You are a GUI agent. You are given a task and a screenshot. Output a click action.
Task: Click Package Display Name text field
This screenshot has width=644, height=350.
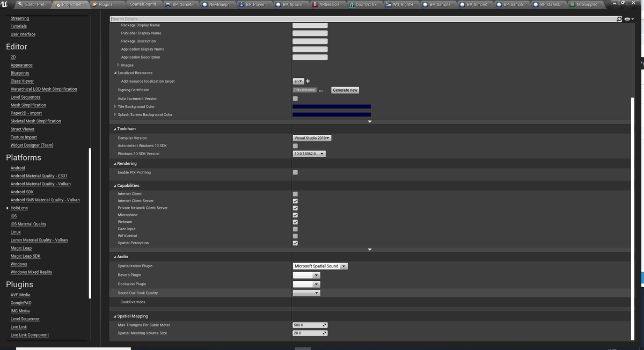(310, 25)
